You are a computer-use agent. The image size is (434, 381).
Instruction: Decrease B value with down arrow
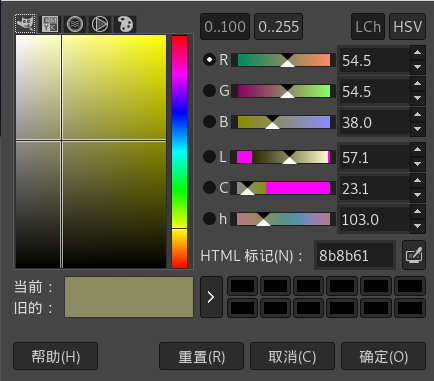tap(417, 129)
